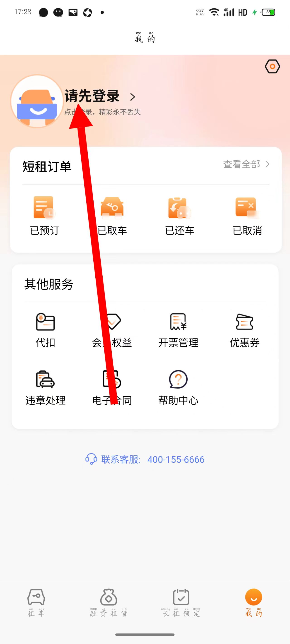This screenshot has width=290, height=644.
Task: Open 优惠券 coupons
Action: (245, 330)
